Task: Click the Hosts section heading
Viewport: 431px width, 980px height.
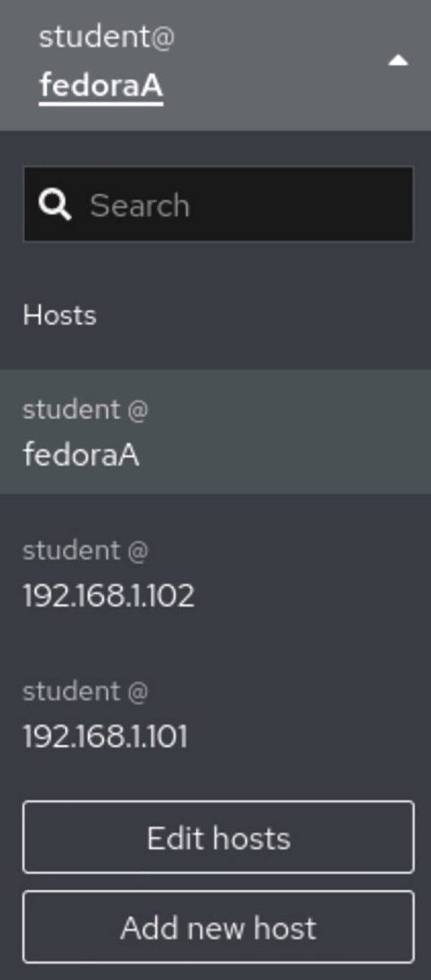Action: (x=60, y=315)
